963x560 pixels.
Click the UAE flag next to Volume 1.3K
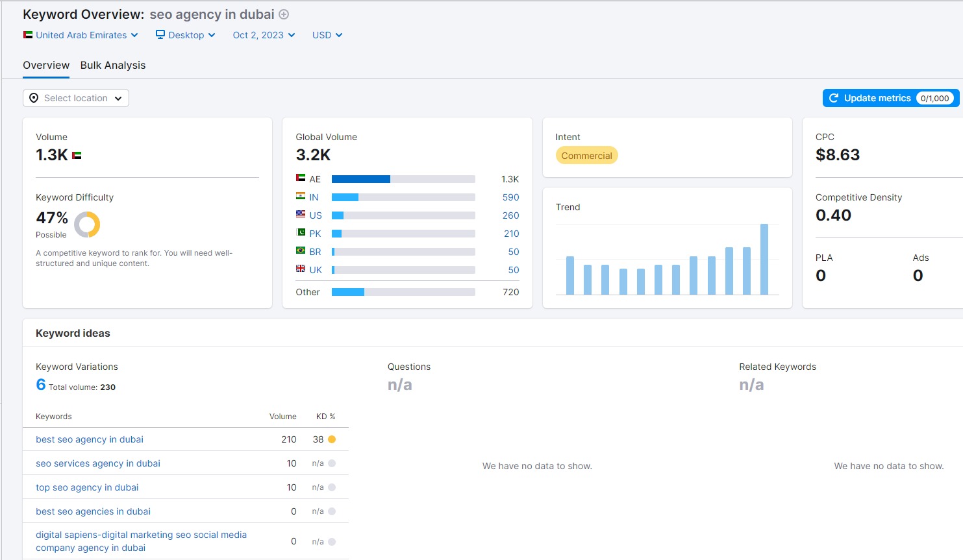coord(77,156)
